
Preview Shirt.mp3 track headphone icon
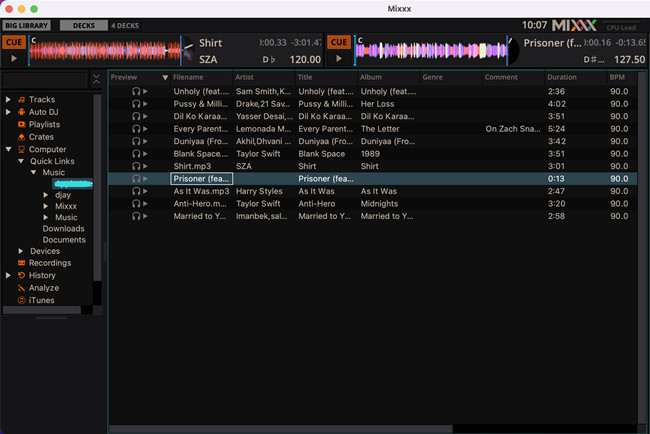click(x=136, y=166)
